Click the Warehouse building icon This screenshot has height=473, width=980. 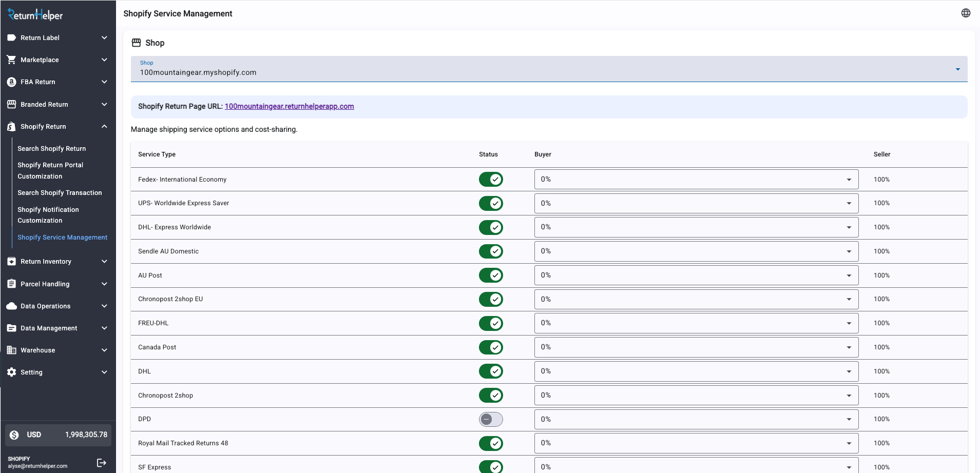11,350
